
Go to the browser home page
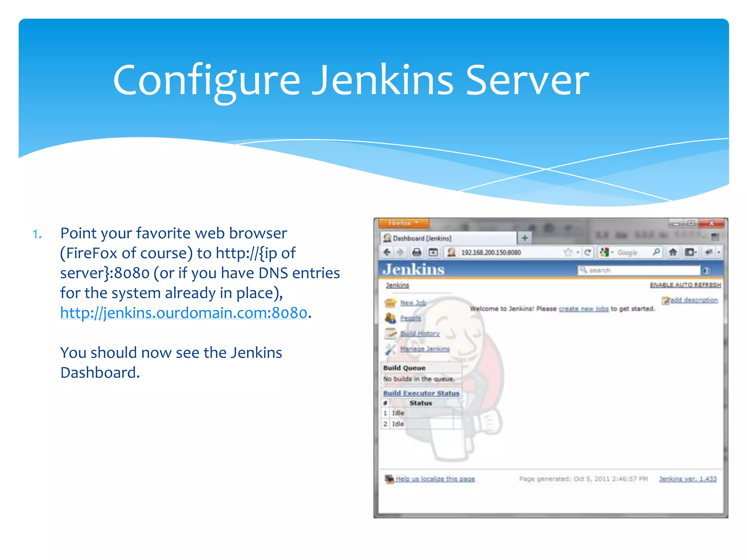[x=673, y=252]
